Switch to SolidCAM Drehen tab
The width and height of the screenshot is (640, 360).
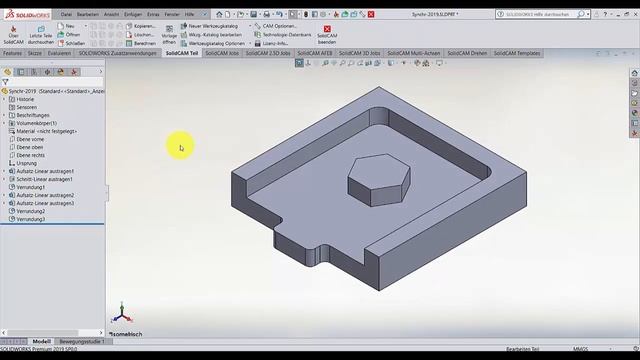pyautogui.click(x=467, y=53)
